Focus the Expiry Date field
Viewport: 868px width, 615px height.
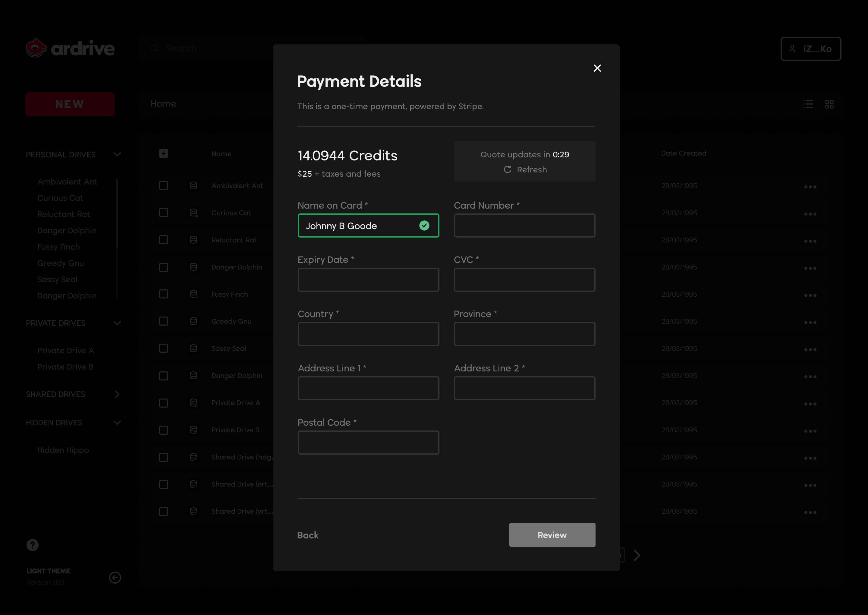click(x=368, y=280)
